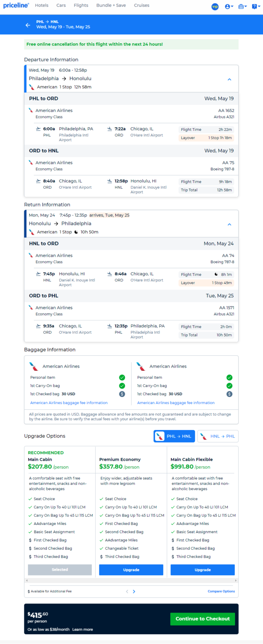Collapse the return flight details chevron
263x644 pixels.
230,224
